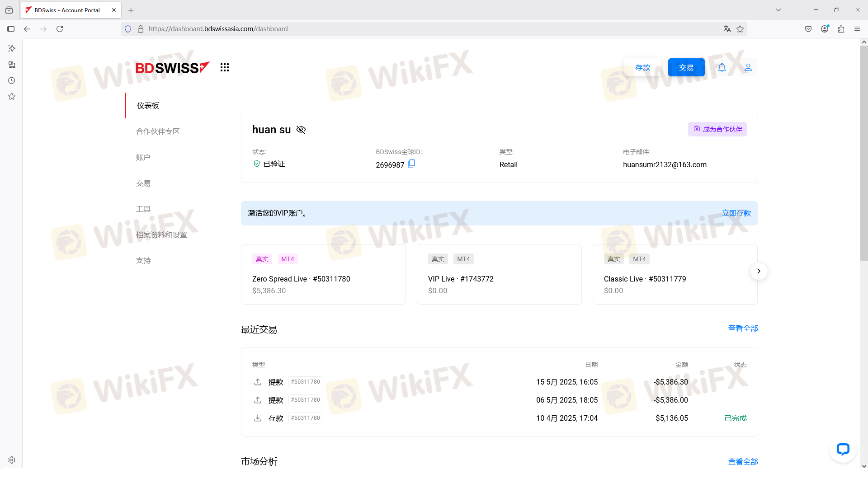Open the browser application menu

[x=857, y=29]
